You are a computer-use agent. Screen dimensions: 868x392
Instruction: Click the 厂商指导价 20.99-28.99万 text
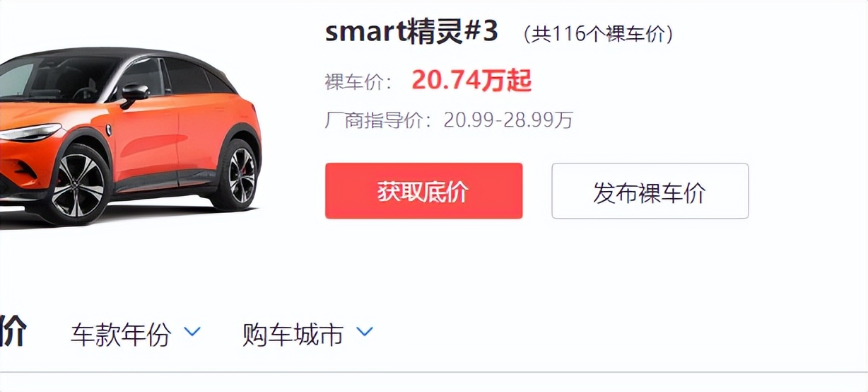coord(449,120)
